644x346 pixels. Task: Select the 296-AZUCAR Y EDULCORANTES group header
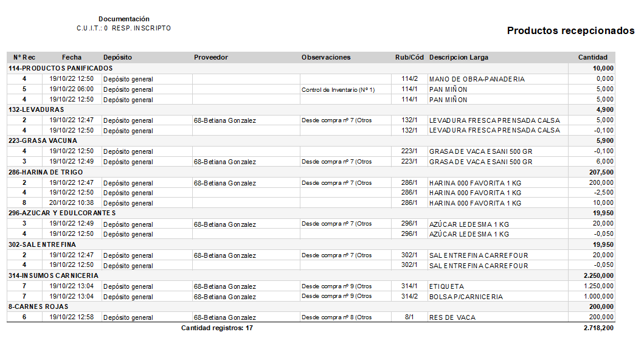(x=311, y=213)
